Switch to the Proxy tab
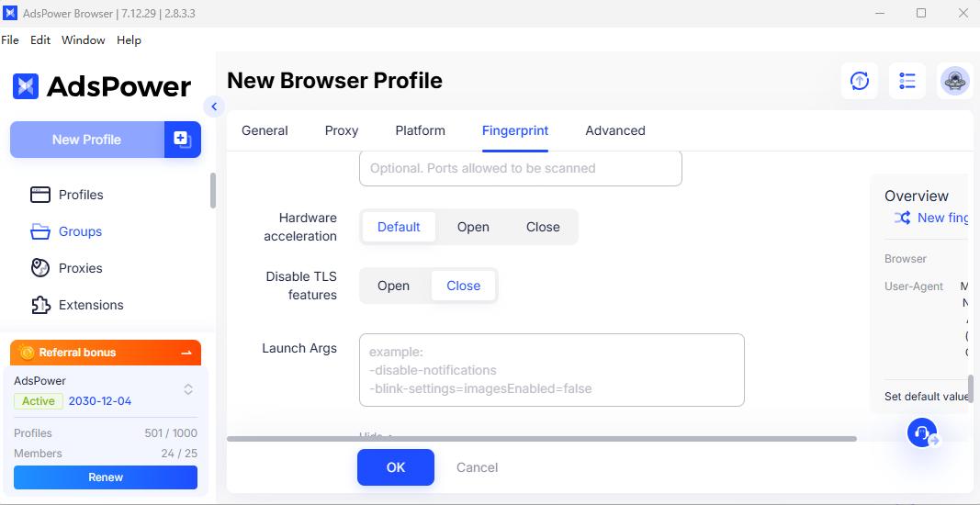The height and width of the screenshot is (505, 980). point(342,130)
